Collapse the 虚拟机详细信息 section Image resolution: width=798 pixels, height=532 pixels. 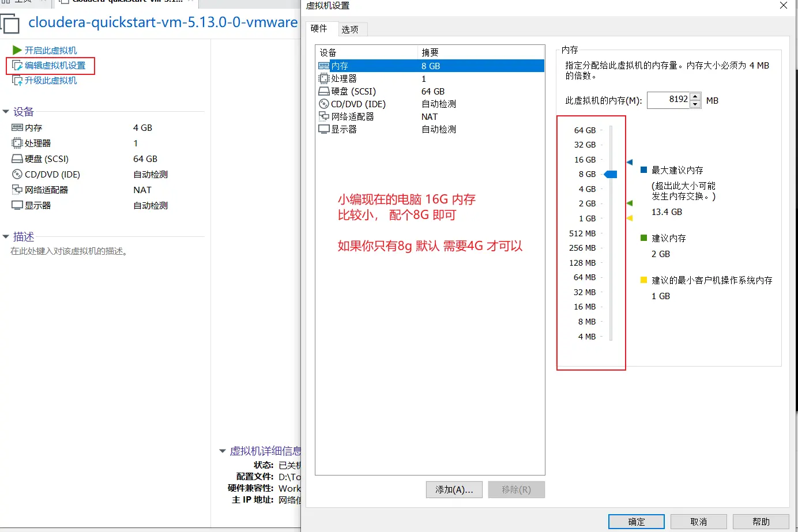223,451
